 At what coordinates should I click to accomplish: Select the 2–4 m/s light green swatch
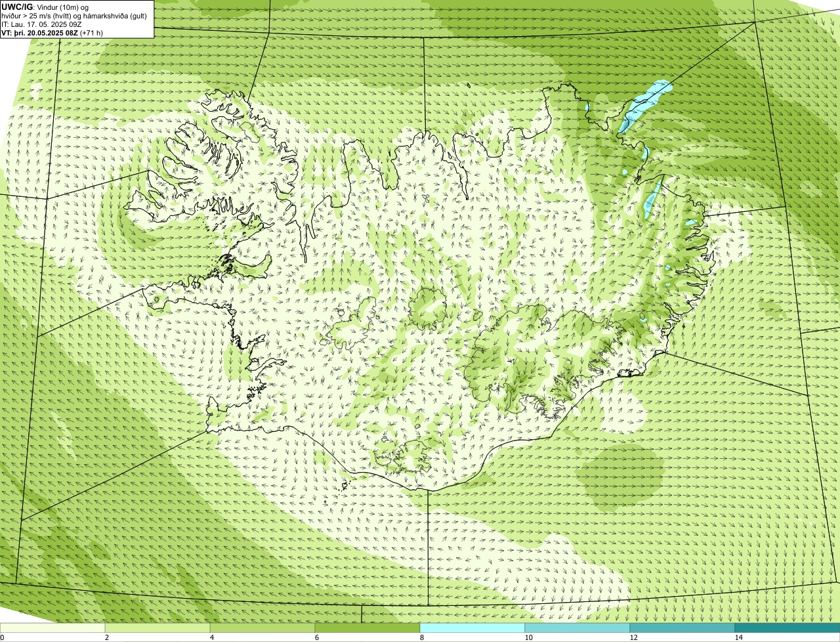point(157,628)
